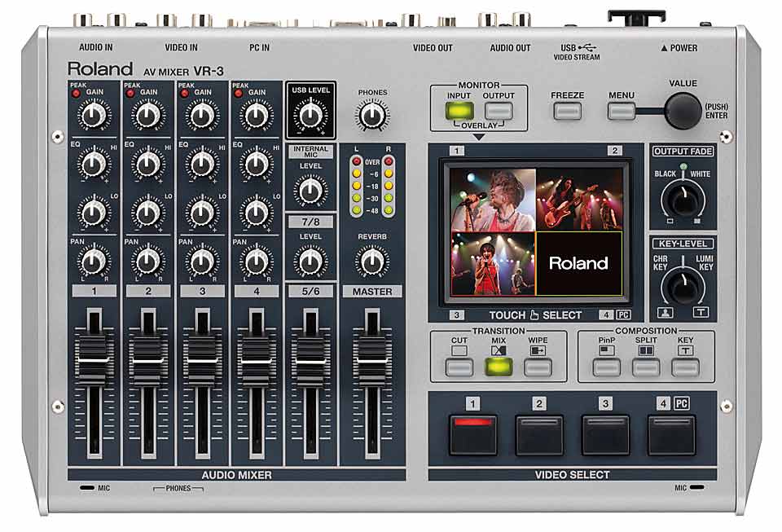Grab the MASTER fader
The height and width of the screenshot is (532, 782).
pyautogui.click(x=372, y=360)
